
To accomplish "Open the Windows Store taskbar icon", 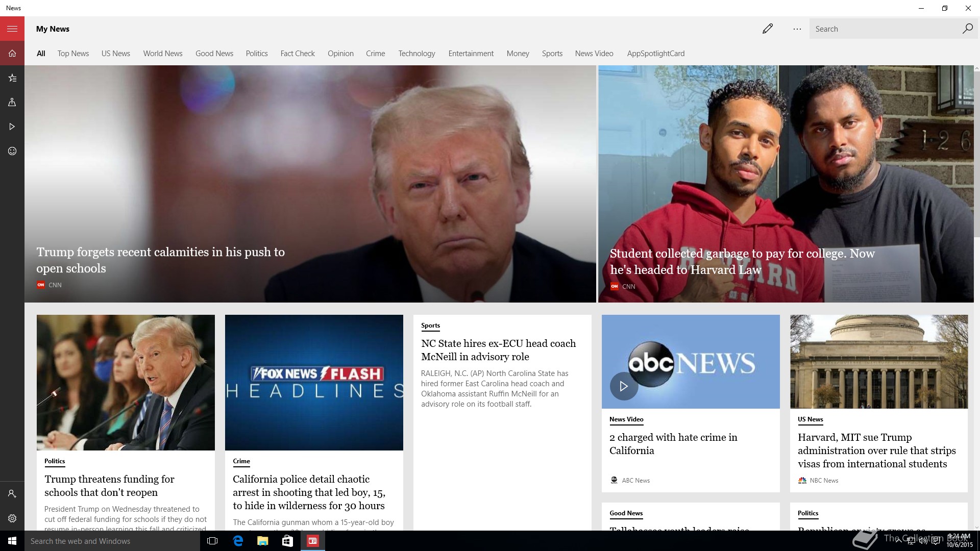I will [x=287, y=541].
